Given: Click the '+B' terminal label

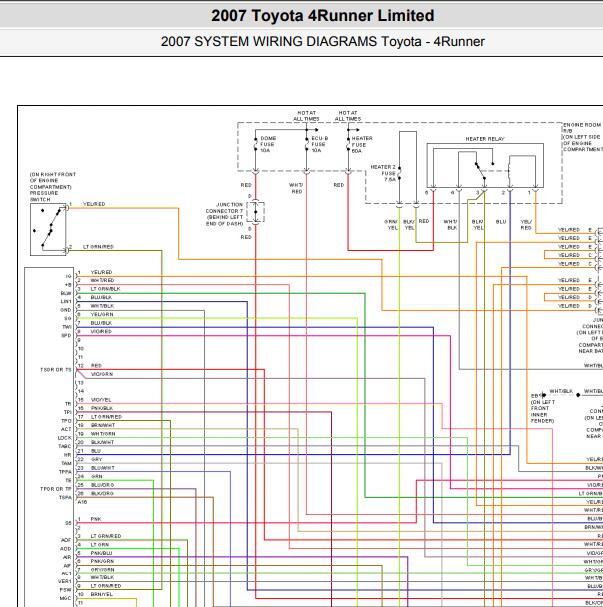Looking at the screenshot, I should coord(68,285).
